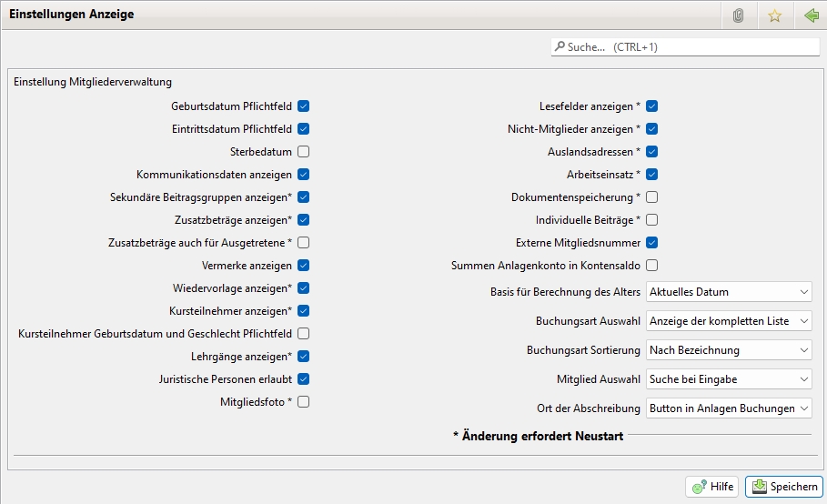The height and width of the screenshot is (504, 827).
Task: Open the Mitglied Auswahl dropdown
Action: tap(728, 379)
